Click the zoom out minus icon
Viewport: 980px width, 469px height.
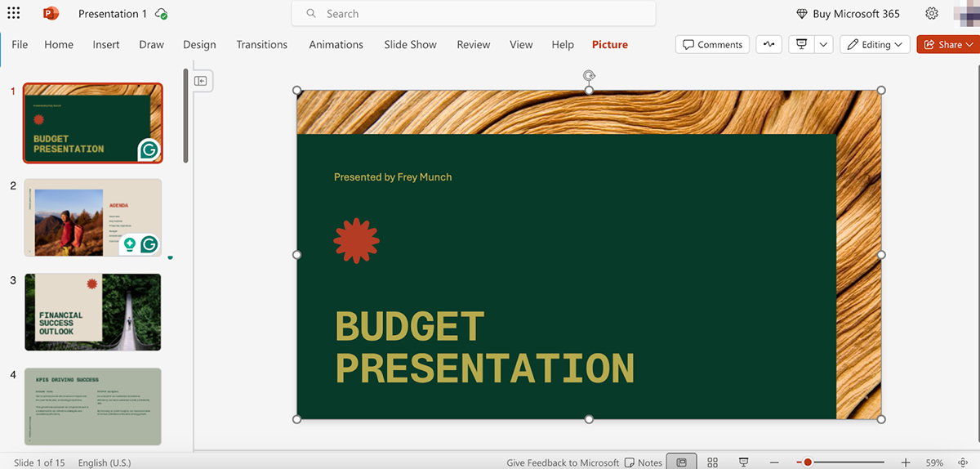(x=774, y=462)
